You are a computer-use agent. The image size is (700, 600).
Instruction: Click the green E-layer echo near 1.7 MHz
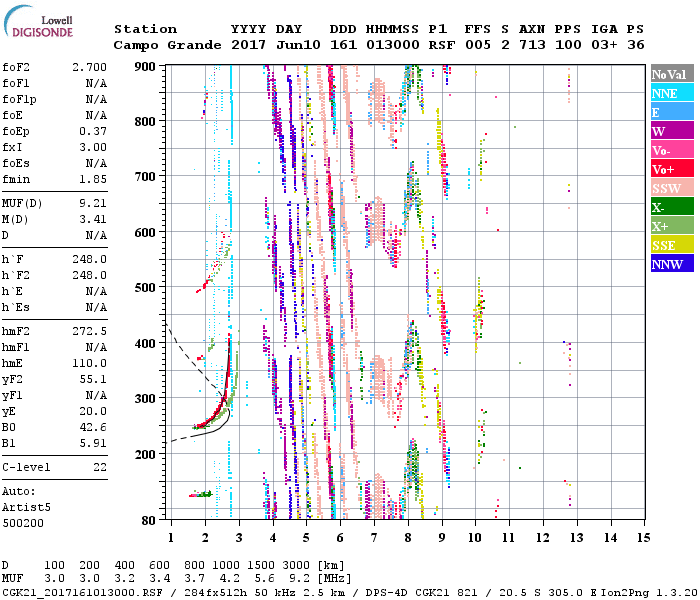click(x=202, y=494)
